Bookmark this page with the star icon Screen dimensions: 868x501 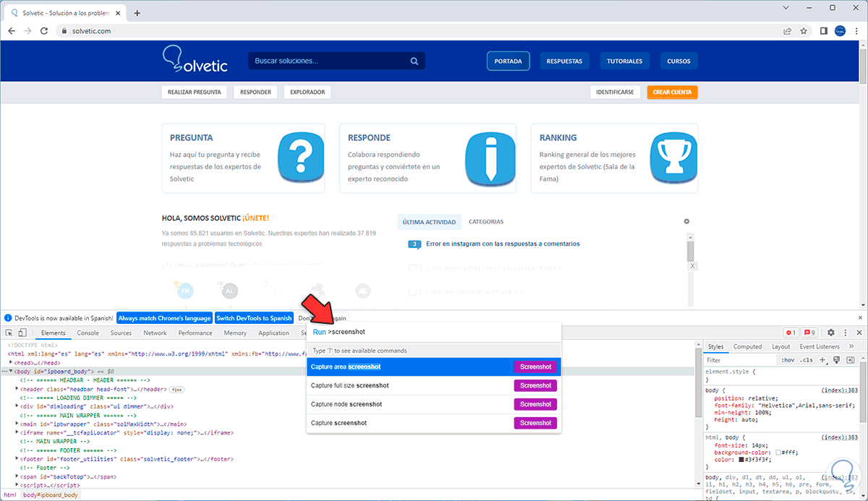click(804, 31)
